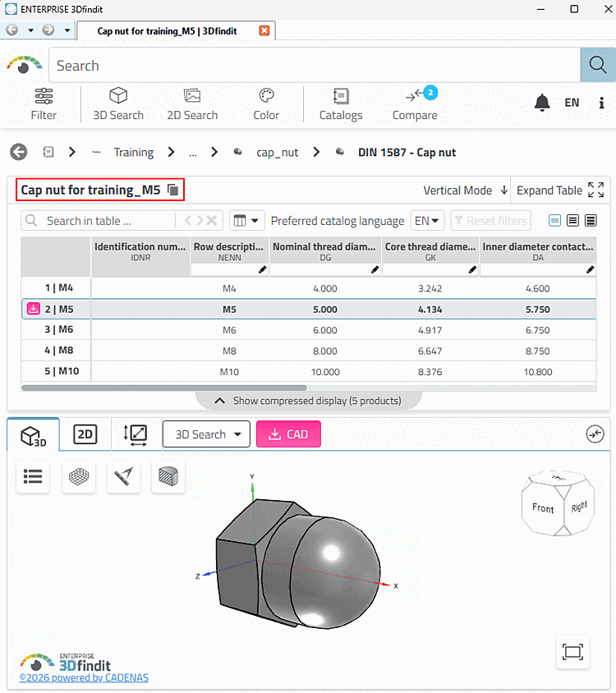Switch to the 2D view tab

[85, 434]
